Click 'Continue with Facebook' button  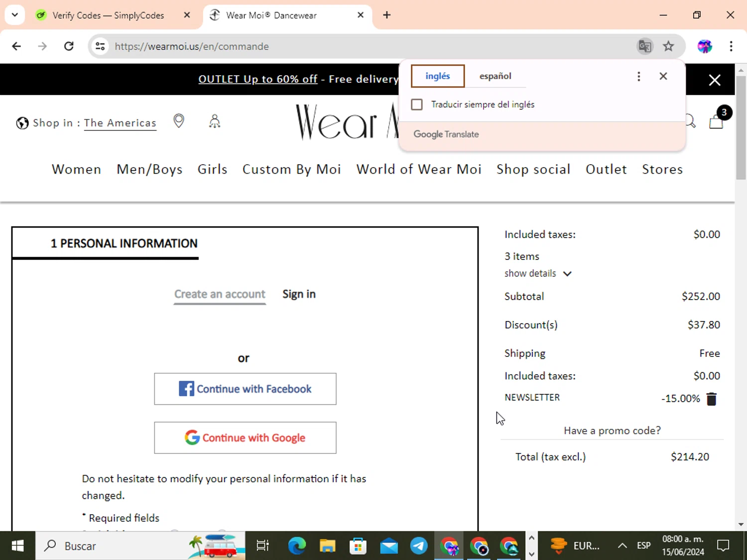[x=245, y=389]
